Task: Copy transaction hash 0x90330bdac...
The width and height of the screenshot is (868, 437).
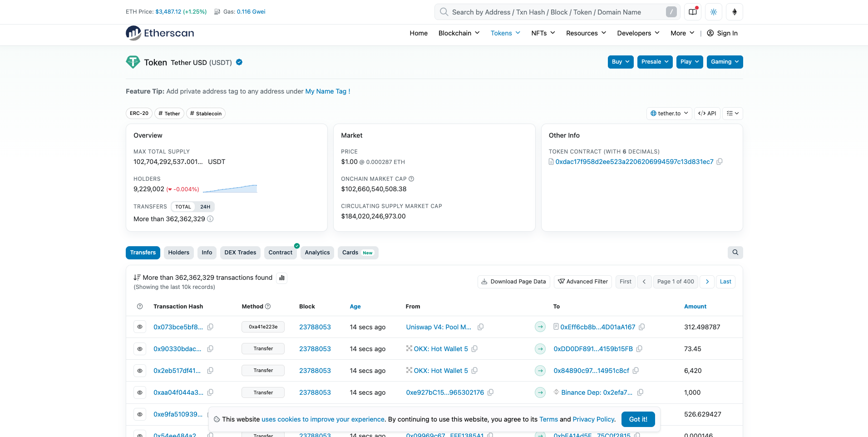Action: pyautogui.click(x=210, y=349)
